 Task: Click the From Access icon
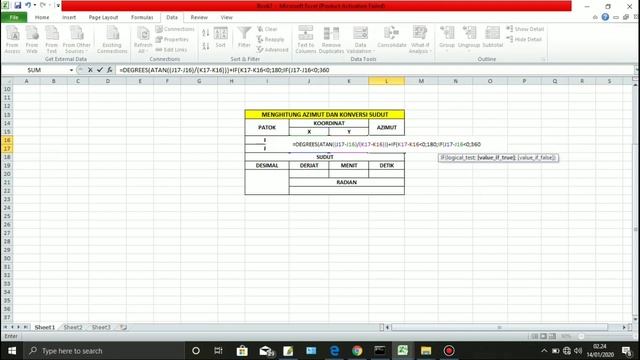click(12, 39)
